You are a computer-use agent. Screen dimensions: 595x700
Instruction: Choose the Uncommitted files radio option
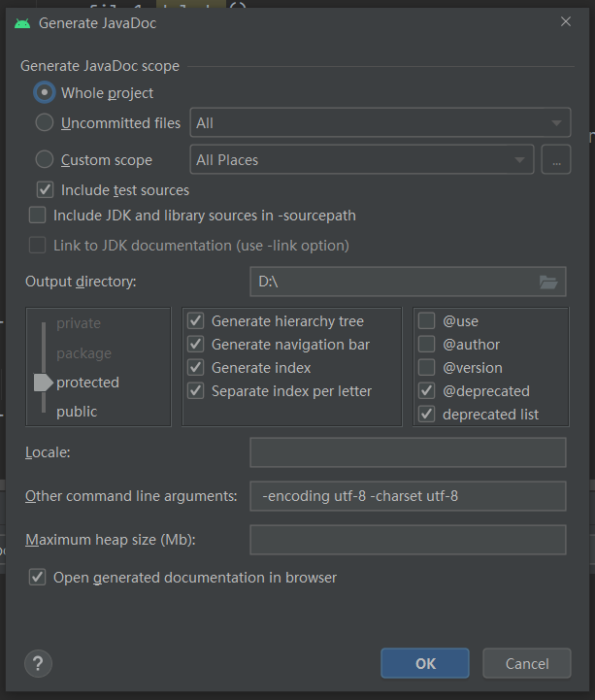pos(44,123)
